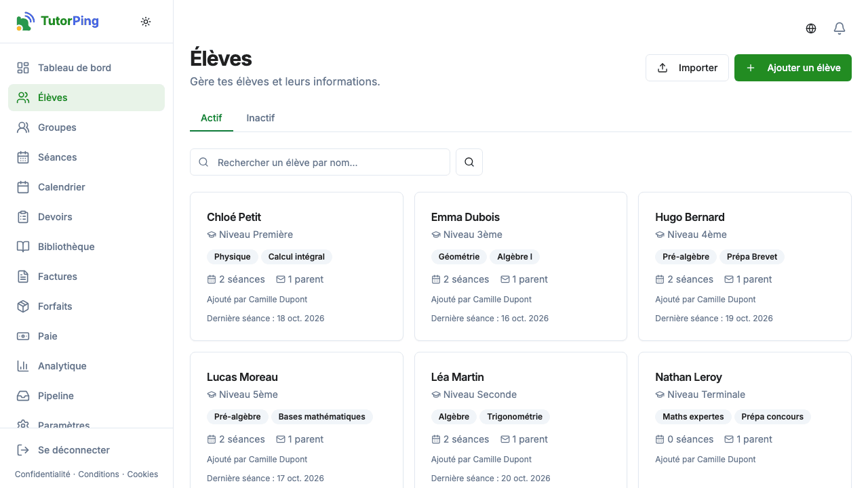Click the Analytique chart icon

click(x=23, y=366)
